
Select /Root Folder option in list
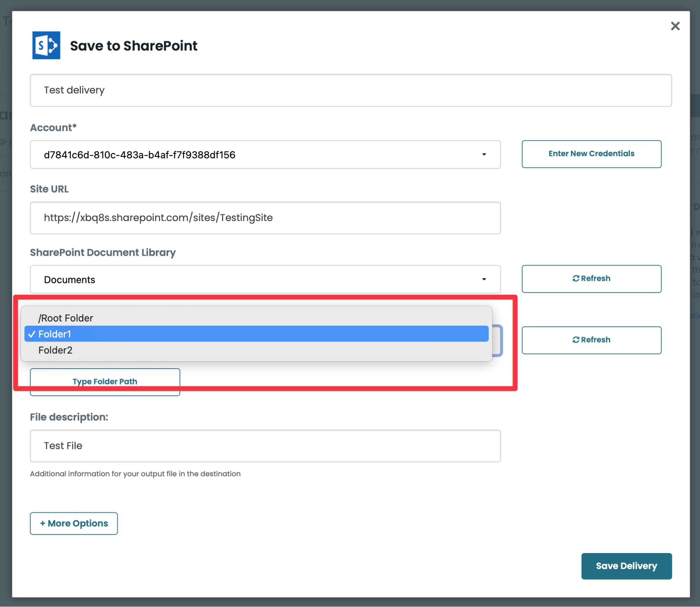pos(66,318)
